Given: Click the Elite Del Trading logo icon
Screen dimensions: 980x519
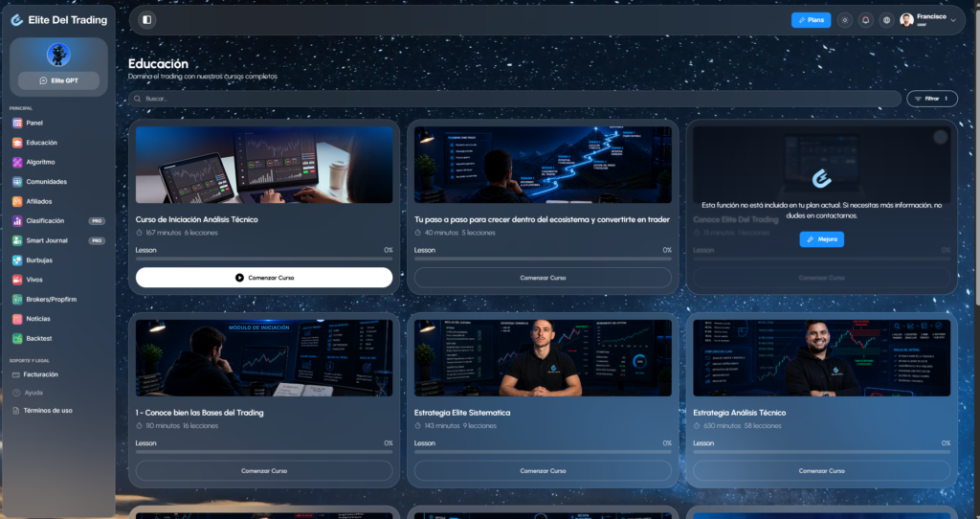Looking at the screenshot, I should 17,20.
